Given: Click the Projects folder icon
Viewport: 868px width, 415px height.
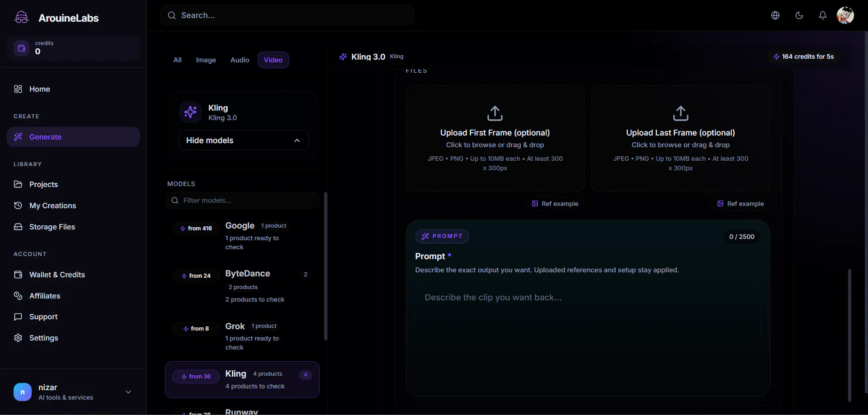Looking at the screenshot, I should 18,184.
